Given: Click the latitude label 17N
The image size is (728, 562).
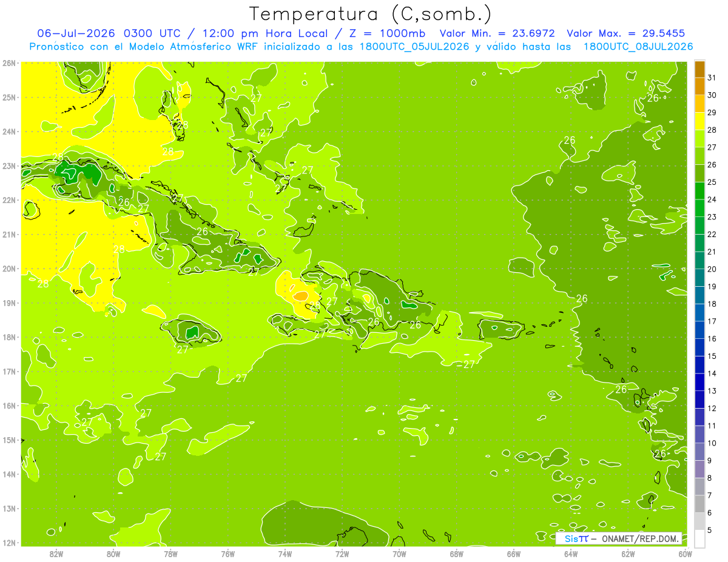Looking at the screenshot, I should coord(9,372).
